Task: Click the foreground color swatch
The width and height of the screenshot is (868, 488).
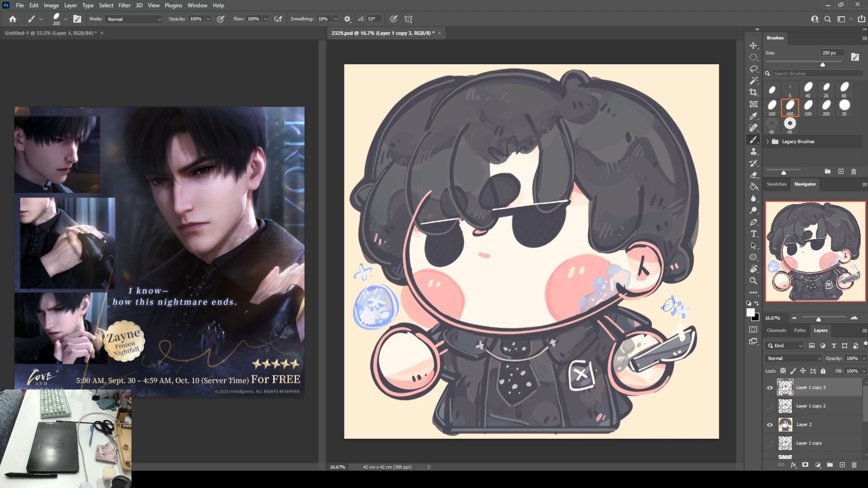Action: click(x=750, y=313)
